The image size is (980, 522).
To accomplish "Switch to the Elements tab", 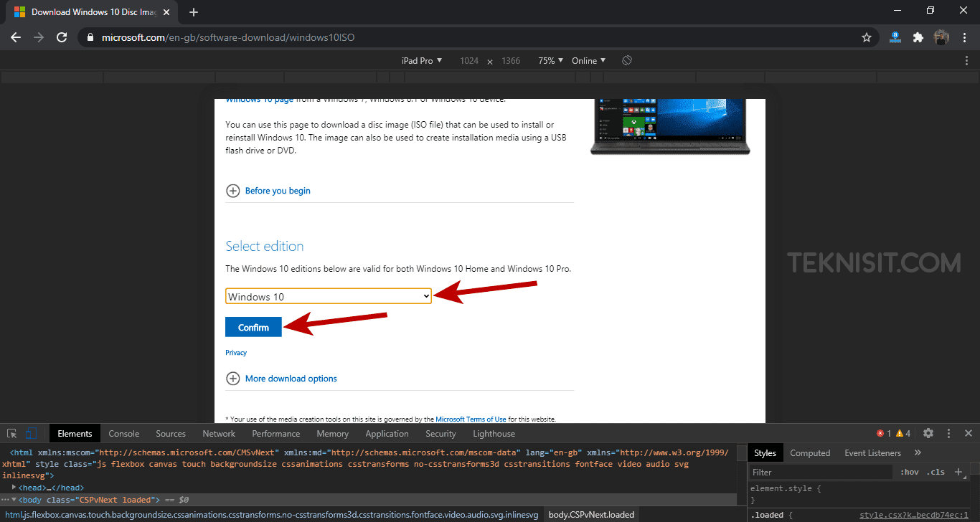I will [75, 433].
